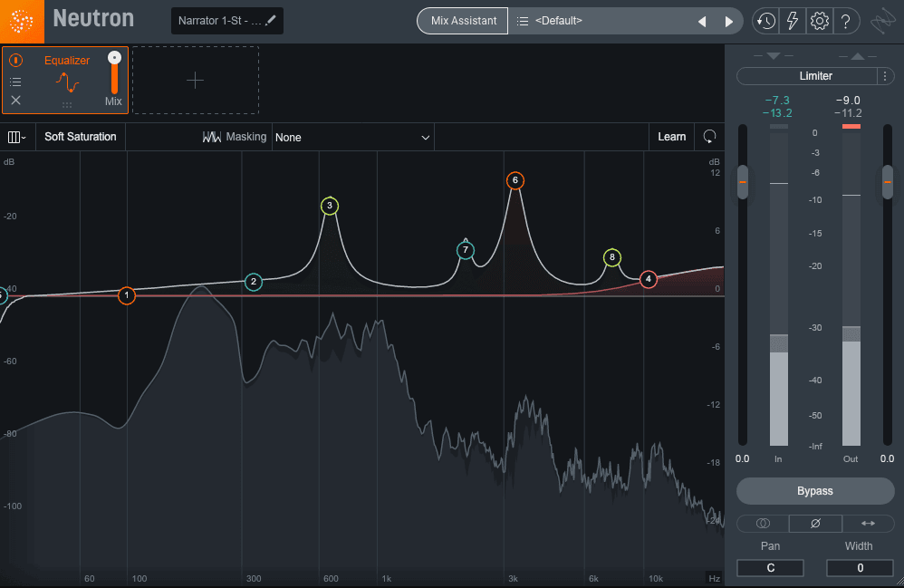Go to the next preset arrow

pyautogui.click(x=729, y=22)
